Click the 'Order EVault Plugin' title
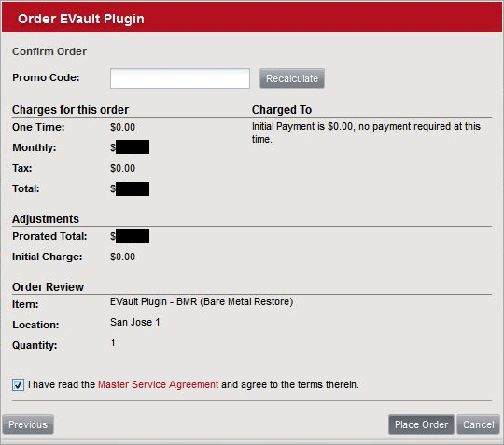This screenshot has height=445, width=504. pyautogui.click(x=81, y=19)
